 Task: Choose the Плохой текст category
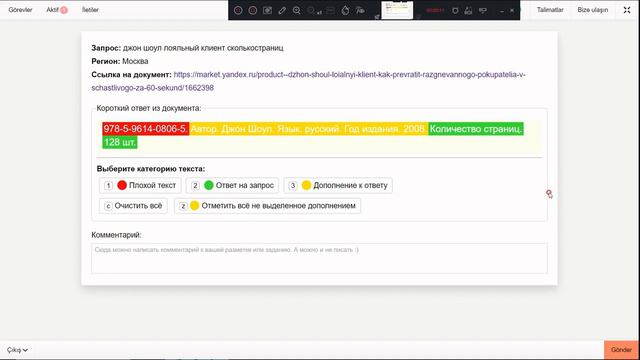tap(140, 185)
